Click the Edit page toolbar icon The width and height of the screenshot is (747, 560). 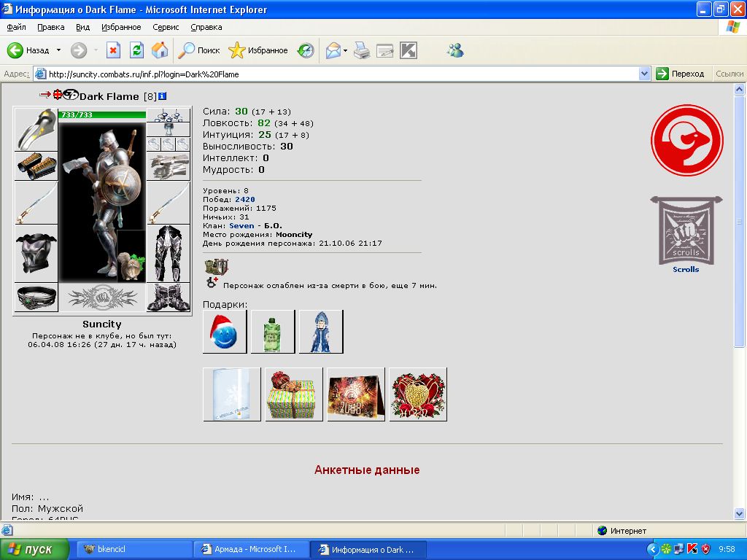pyautogui.click(x=385, y=50)
